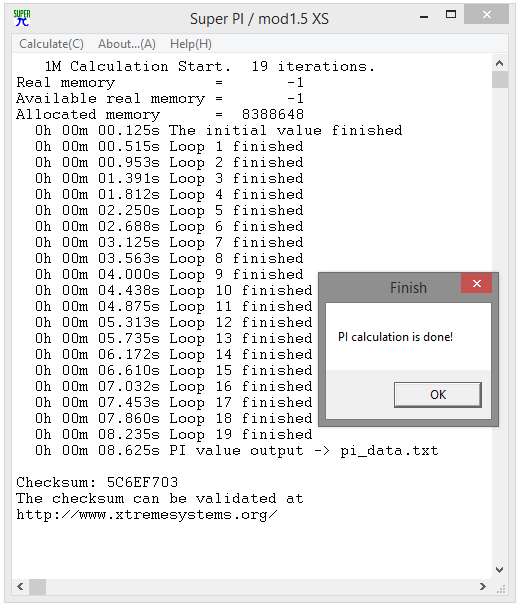The height and width of the screenshot is (608, 524).
Task: Click the vertical scrollbar down arrow
Action: click(x=500, y=570)
